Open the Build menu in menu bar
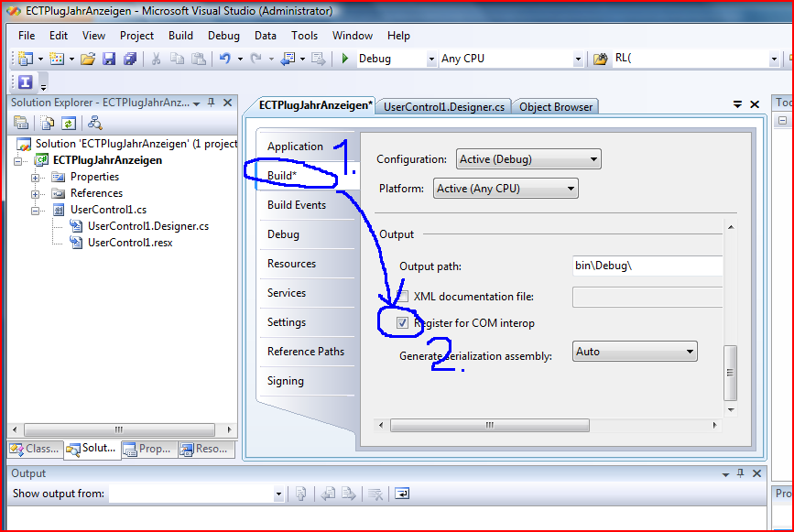 point(180,36)
